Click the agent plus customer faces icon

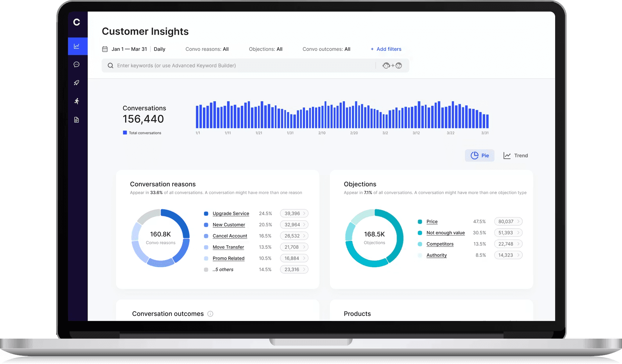[392, 66]
